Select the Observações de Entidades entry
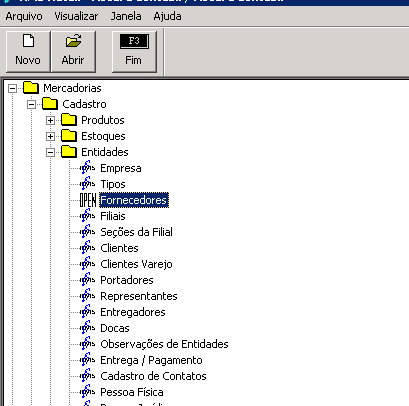 [x=164, y=344]
